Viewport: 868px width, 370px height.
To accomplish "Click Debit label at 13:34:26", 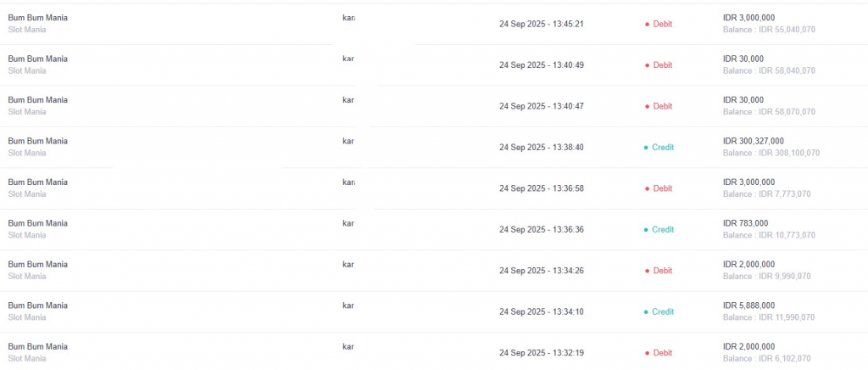I will (663, 271).
